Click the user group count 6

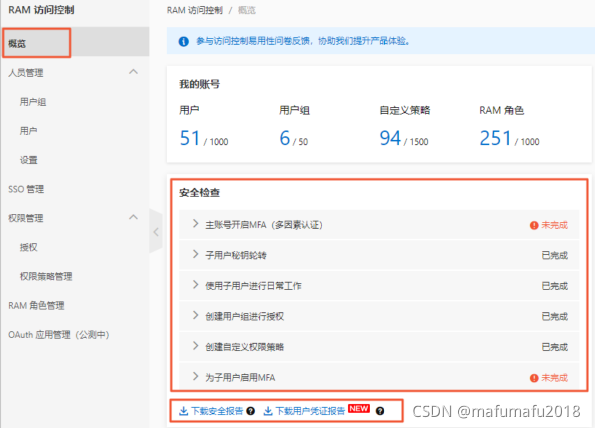pos(285,138)
